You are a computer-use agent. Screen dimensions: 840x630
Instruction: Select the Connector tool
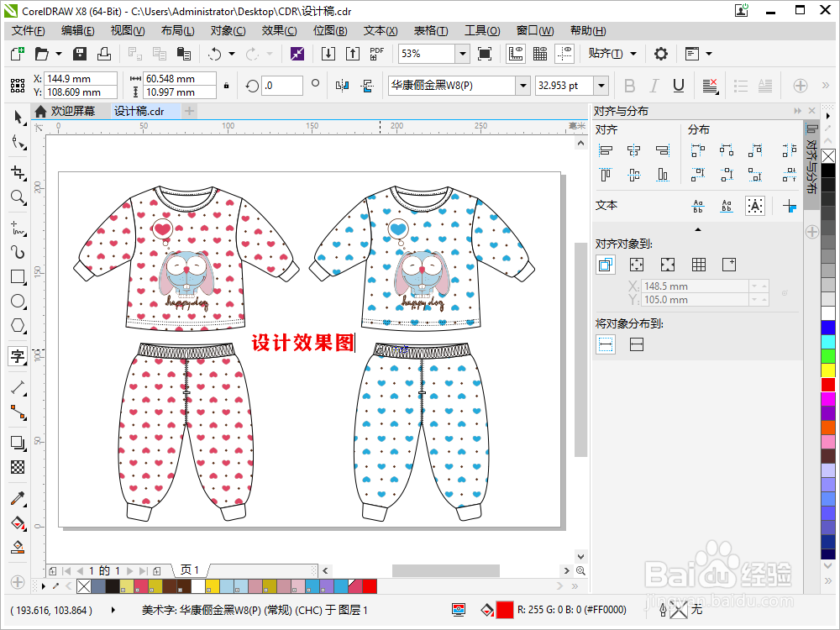pyautogui.click(x=18, y=412)
